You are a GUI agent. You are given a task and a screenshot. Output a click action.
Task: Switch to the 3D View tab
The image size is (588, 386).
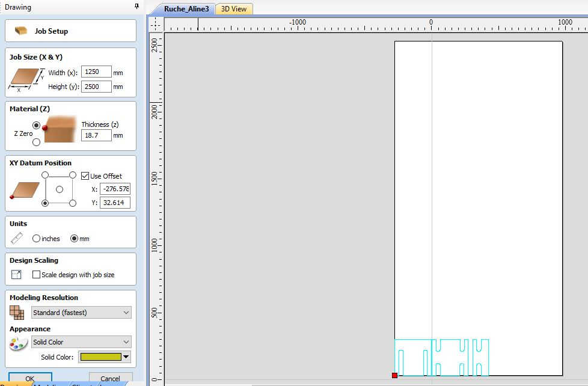(234, 8)
